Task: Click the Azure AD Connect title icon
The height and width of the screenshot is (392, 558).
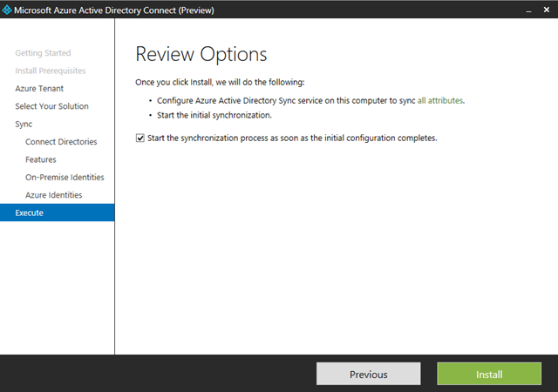Action: (x=7, y=10)
